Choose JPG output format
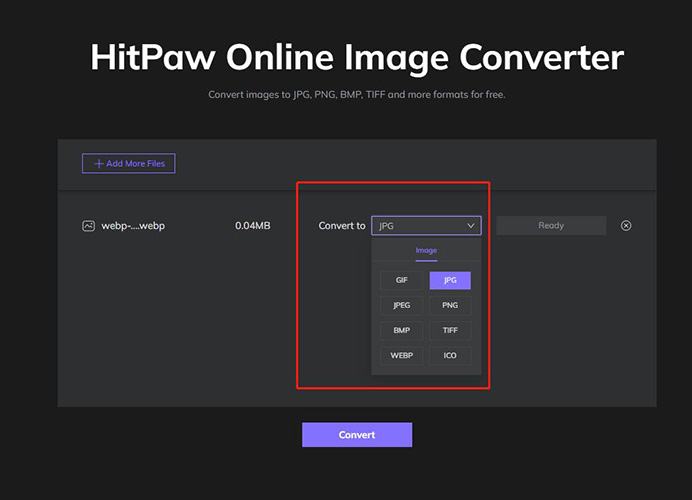The width and height of the screenshot is (692, 500). pyautogui.click(x=450, y=280)
